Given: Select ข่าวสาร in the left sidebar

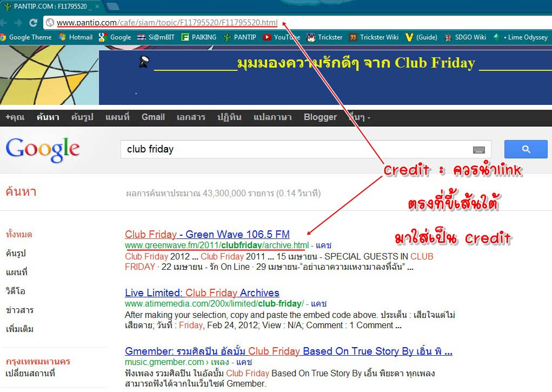Looking at the screenshot, I should pos(19,310).
